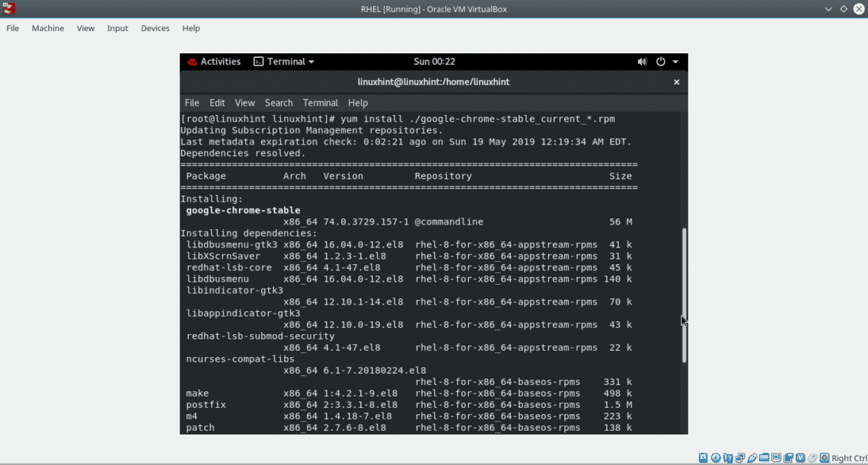This screenshot has width=868, height=465.
Task: Open the terminal's Terminal menu
Action: [321, 103]
